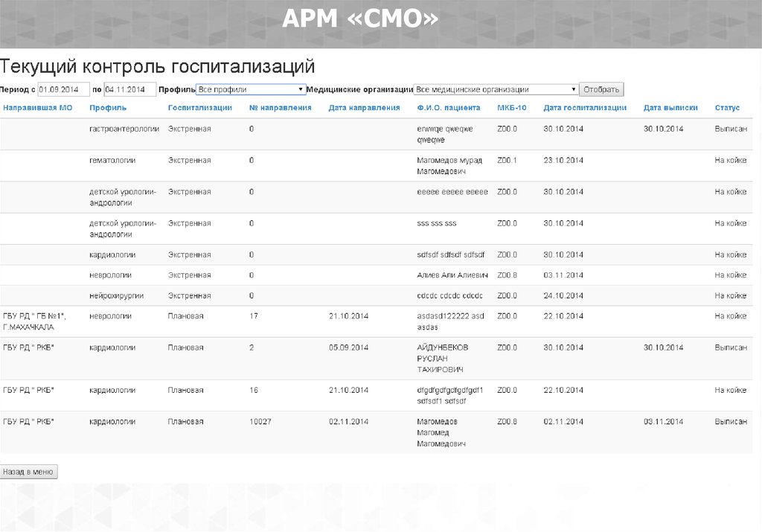Sort by Дата выписки column header

coord(670,108)
